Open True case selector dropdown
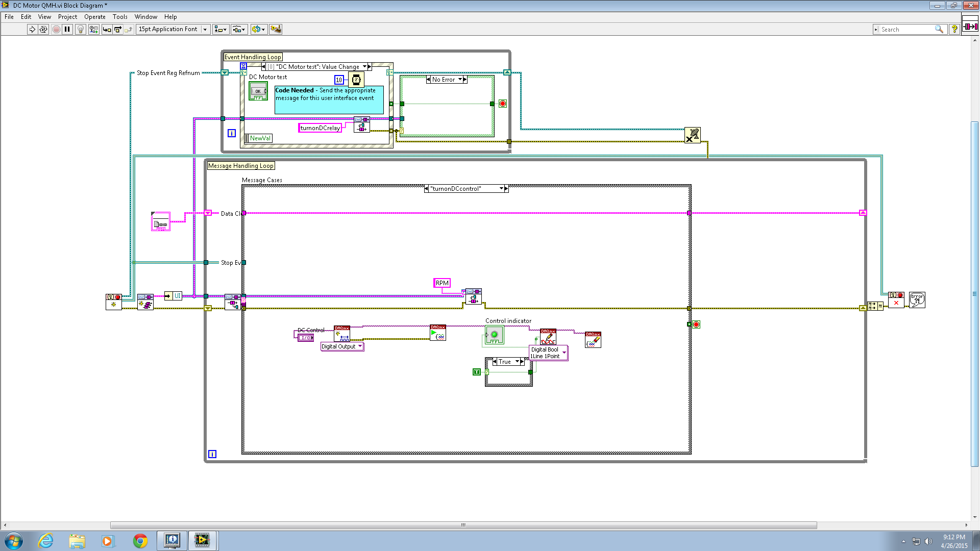Image resolution: width=980 pixels, height=551 pixels. point(517,362)
